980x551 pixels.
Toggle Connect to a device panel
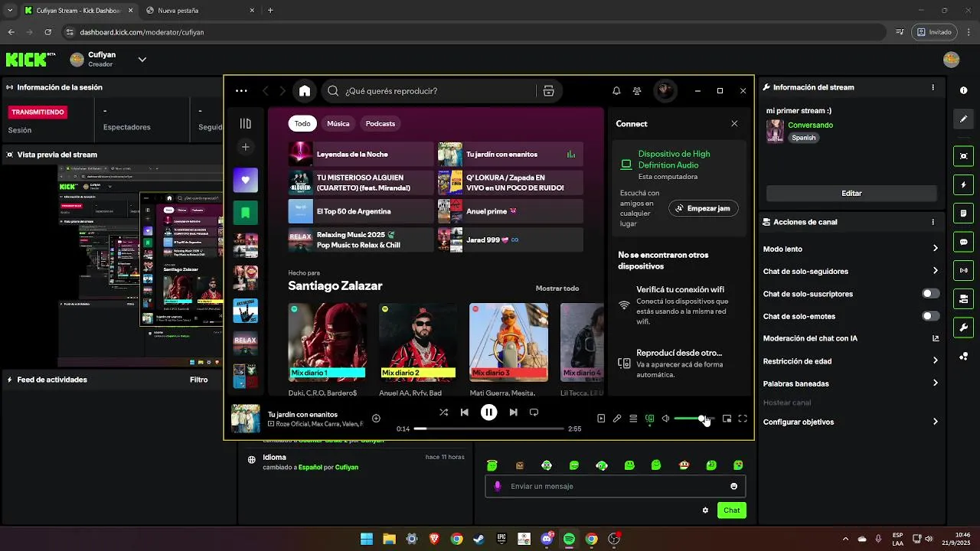[x=649, y=419]
